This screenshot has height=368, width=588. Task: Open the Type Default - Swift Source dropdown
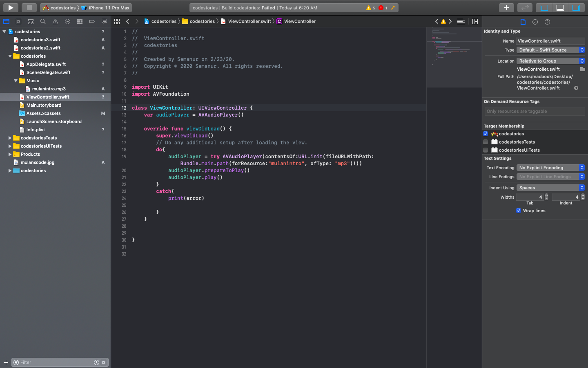click(550, 50)
